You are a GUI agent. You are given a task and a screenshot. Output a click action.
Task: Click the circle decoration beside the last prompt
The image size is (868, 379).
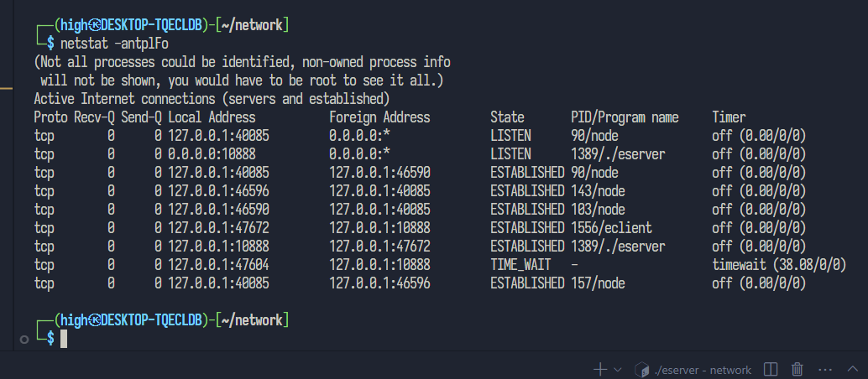point(24,339)
